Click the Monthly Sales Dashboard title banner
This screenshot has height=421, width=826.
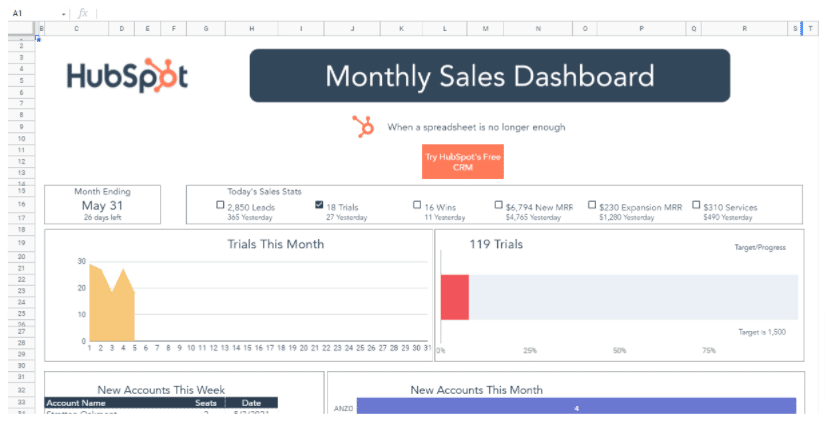(x=490, y=76)
